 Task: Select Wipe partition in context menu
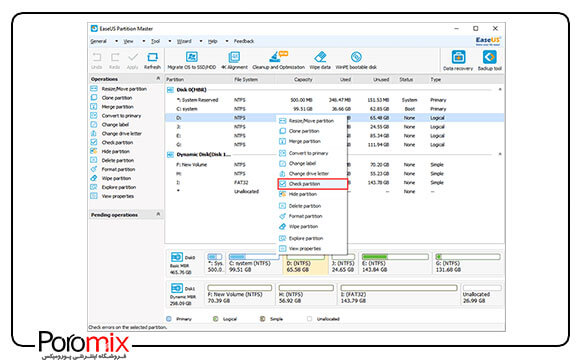click(312, 226)
